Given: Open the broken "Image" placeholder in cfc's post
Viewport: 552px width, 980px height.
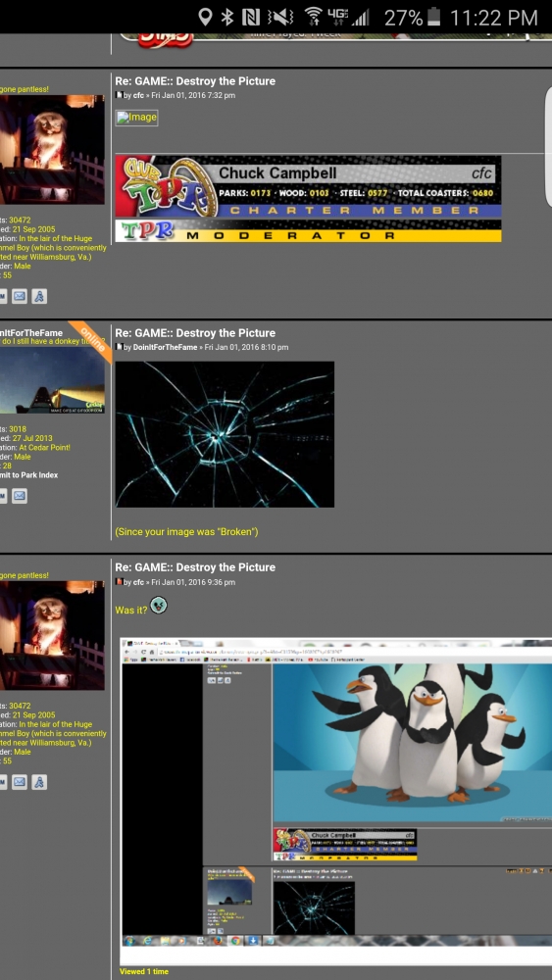Looking at the screenshot, I should [136, 118].
